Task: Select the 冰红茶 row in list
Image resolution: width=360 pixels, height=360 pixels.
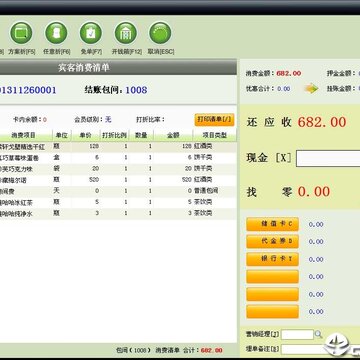Action: pos(118,202)
